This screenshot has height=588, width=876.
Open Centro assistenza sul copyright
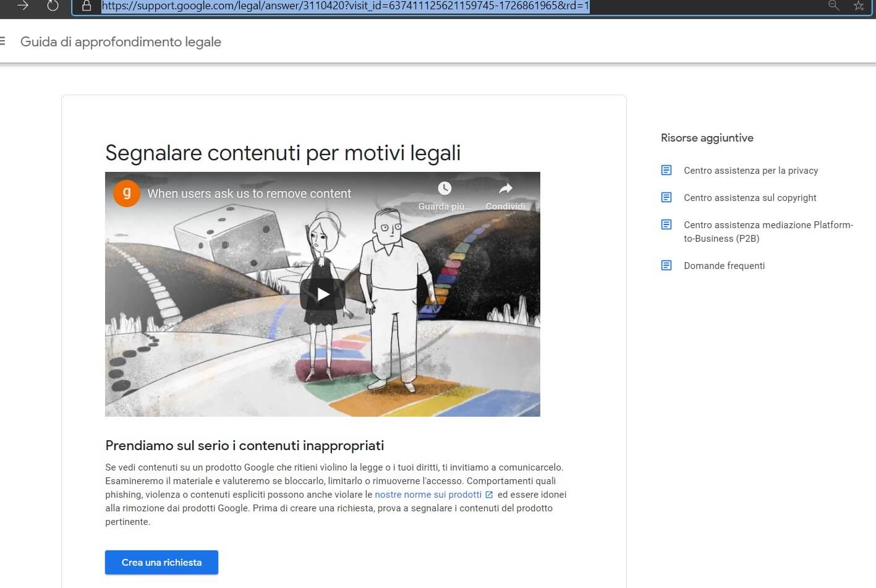tap(750, 198)
